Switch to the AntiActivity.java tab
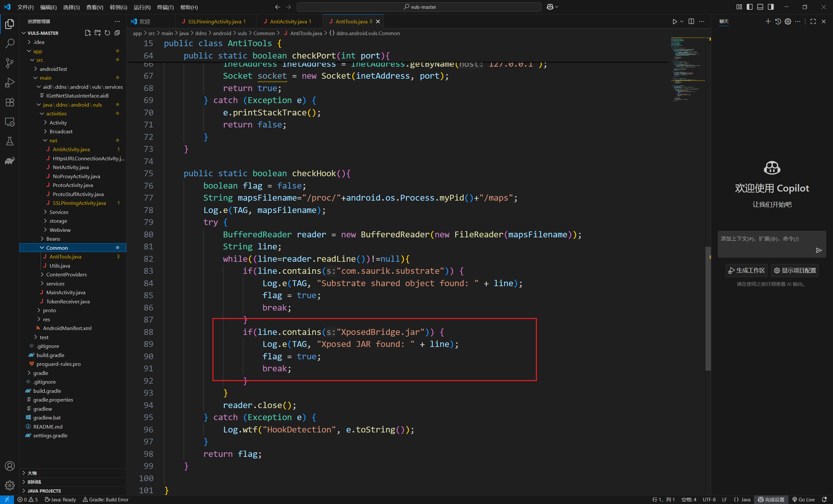Image resolution: width=833 pixels, height=504 pixels. 288,21
